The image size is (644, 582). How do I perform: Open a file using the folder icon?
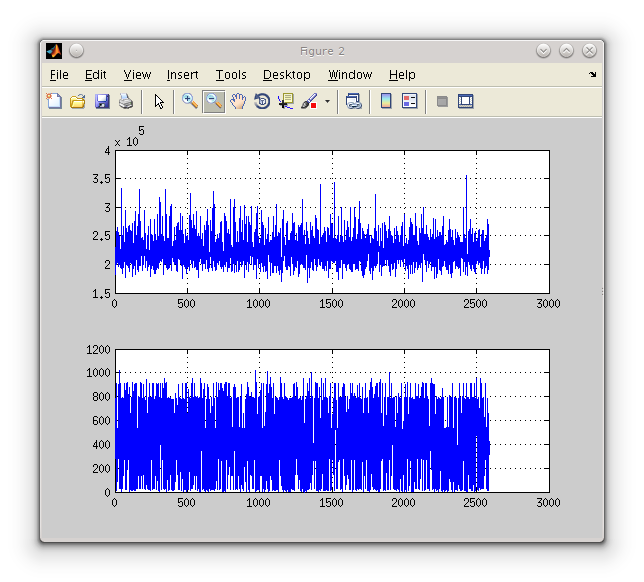(77, 101)
